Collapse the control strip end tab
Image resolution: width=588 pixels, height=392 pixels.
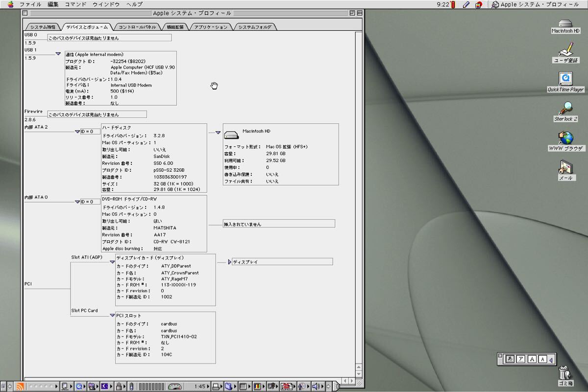coord(337,386)
